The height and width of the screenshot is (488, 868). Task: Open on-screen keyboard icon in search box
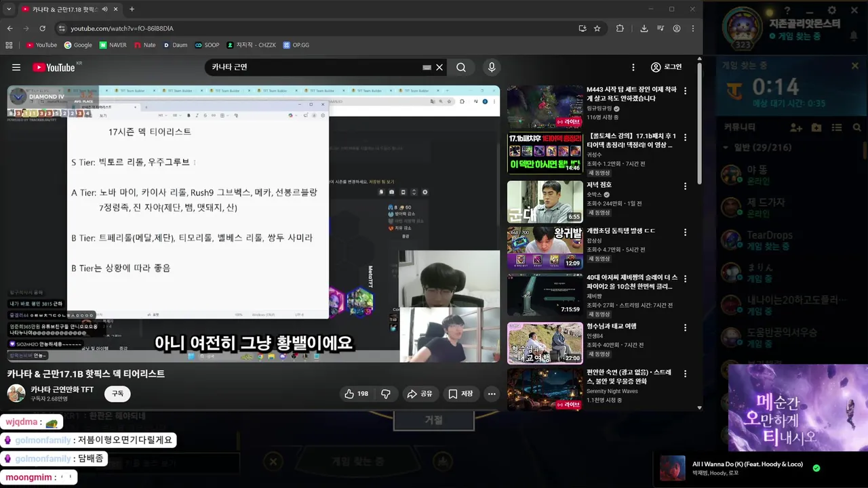427,67
